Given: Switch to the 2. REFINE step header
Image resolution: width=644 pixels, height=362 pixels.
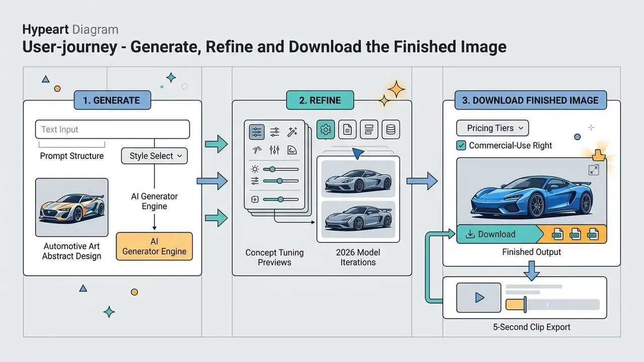Looking at the screenshot, I should pyautogui.click(x=320, y=100).
